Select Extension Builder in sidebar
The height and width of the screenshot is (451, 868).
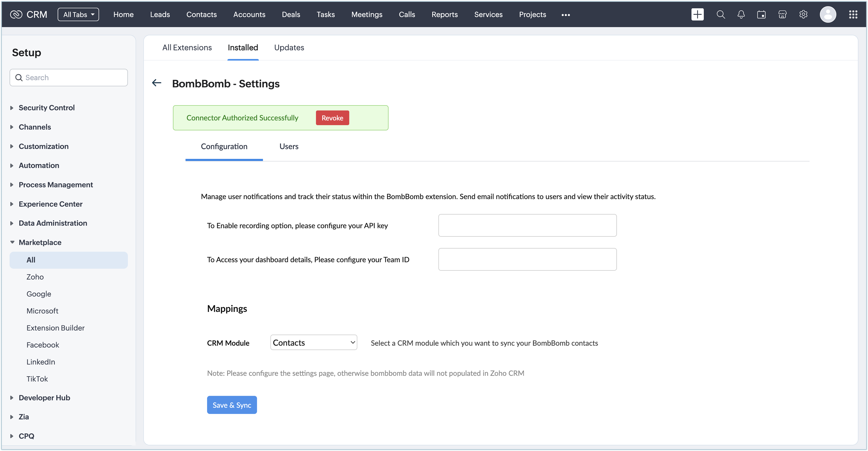coord(55,328)
